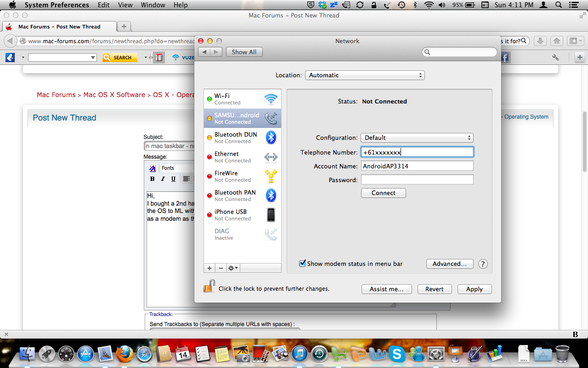Viewport: 588px width, 368px height.
Task: Click the forum Subject field
Action: [169, 146]
